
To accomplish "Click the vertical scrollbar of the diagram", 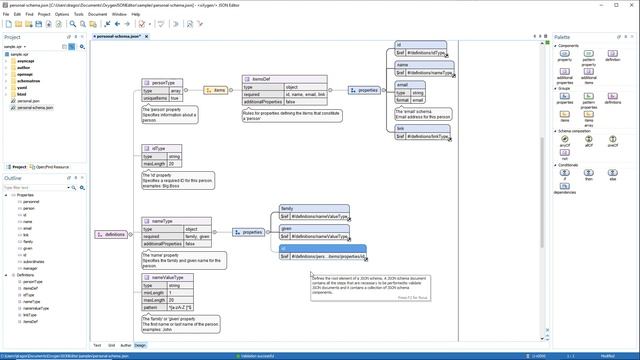I will [542, 192].
